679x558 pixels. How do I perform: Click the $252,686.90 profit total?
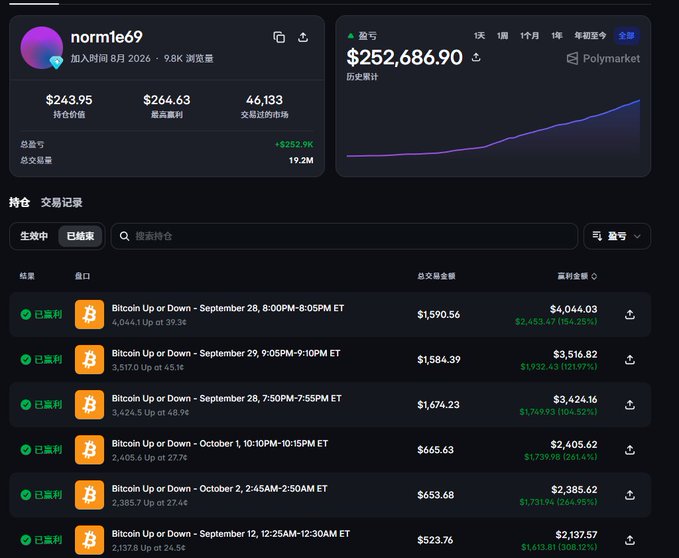[404, 57]
